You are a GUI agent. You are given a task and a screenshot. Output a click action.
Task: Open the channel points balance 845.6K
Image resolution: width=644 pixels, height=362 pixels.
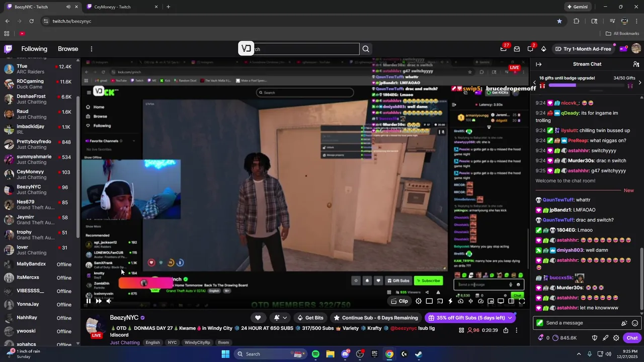[x=566, y=338]
